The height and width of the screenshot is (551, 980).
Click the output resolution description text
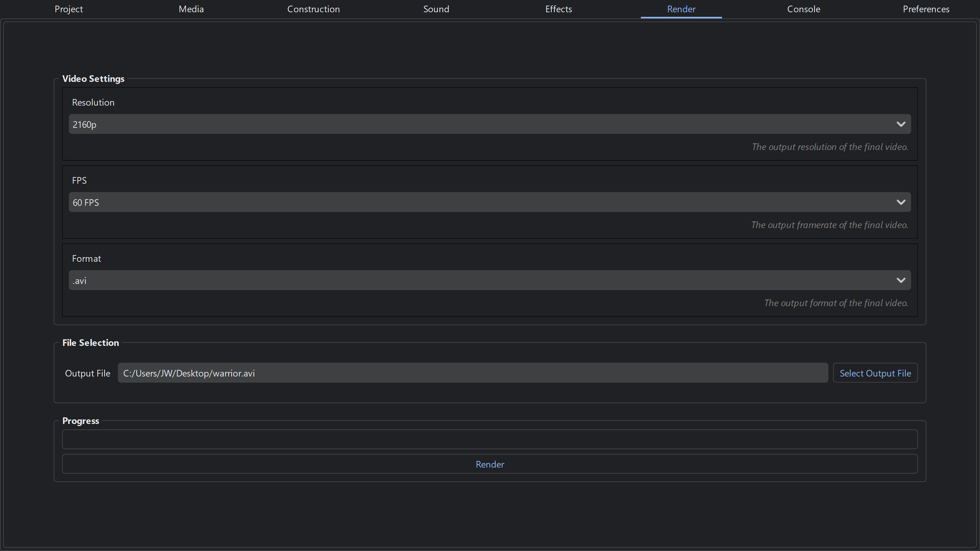[829, 147]
